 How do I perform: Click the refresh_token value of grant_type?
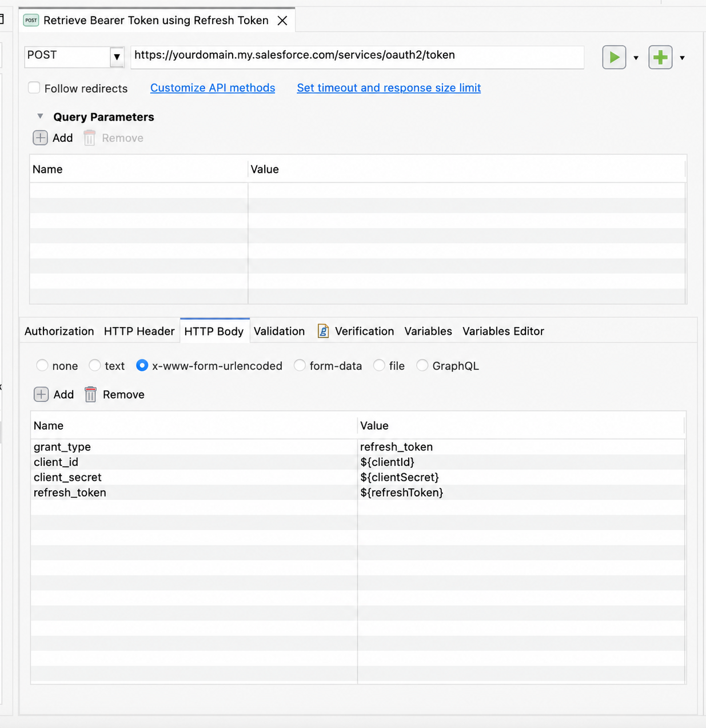tap(521, 447)
